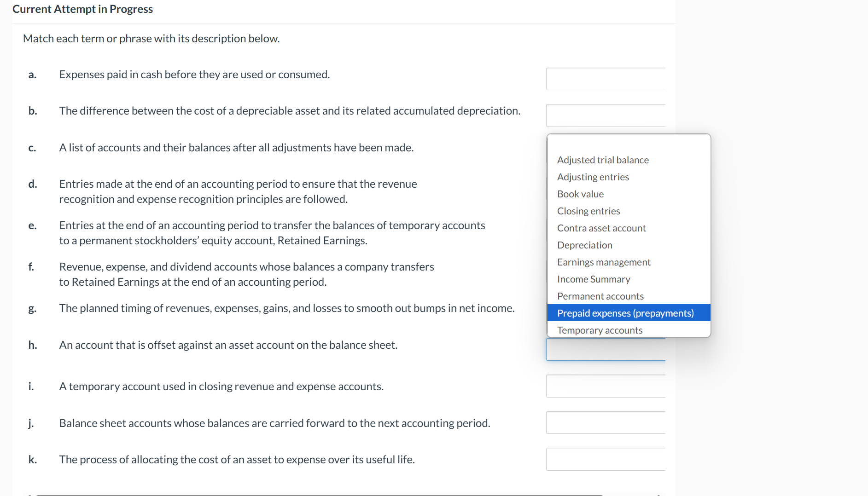Pick the 'Depreciation' option
Viewport: 868px width, 496px height.
(x=584, y=245)
